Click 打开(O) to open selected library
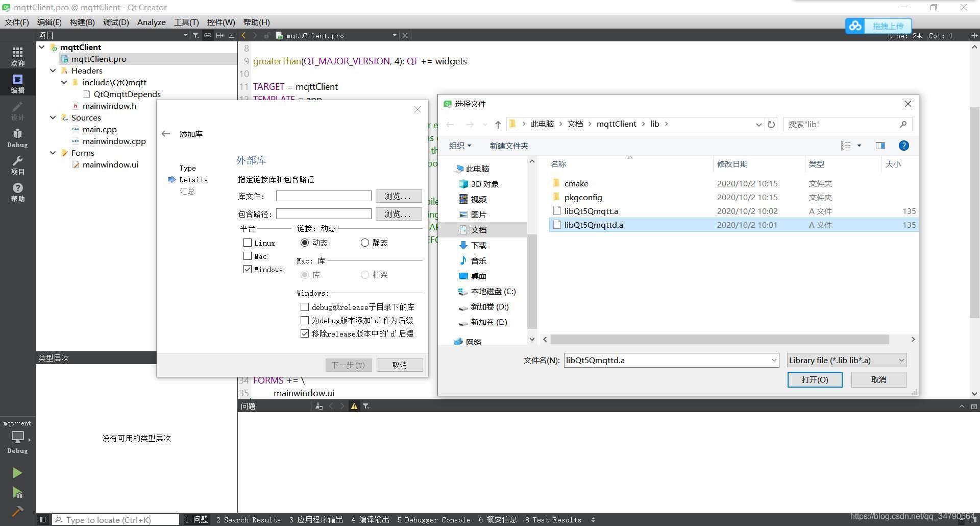 (815, 379)
